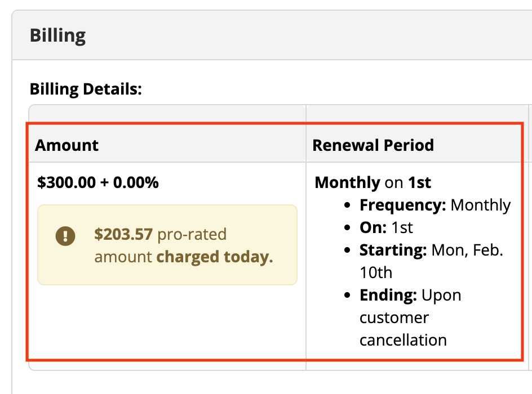Image resolution: width=532 pixels, height=394 pixels.
Task: Click the Renewal Period column header
Action: (373, 145)
